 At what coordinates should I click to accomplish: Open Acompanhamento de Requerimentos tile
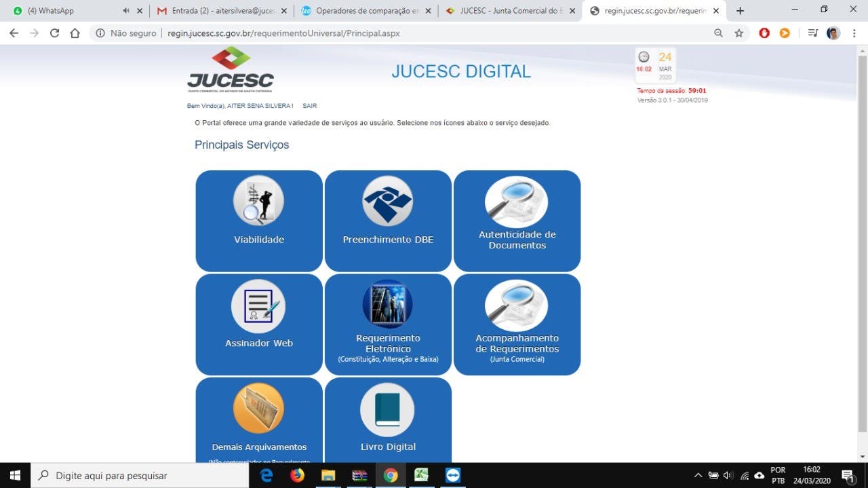click(517, 324)
